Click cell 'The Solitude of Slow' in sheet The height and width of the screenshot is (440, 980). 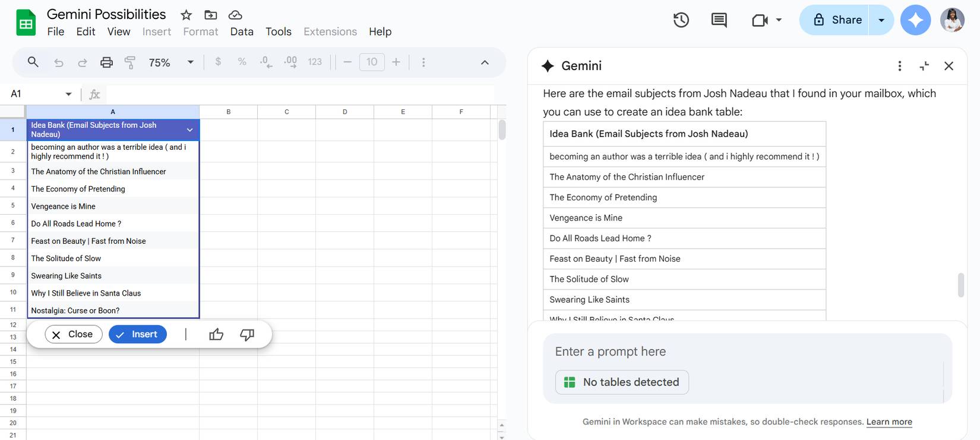click(113, 258)
